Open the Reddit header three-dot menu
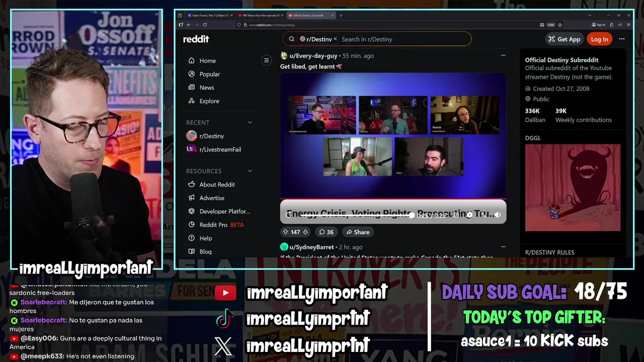 622,39
